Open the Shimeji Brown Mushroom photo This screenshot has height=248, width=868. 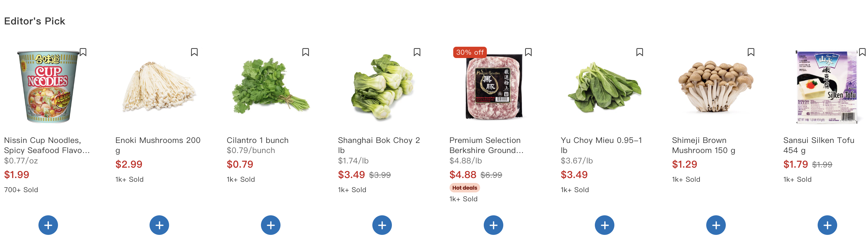pos(716,86)
